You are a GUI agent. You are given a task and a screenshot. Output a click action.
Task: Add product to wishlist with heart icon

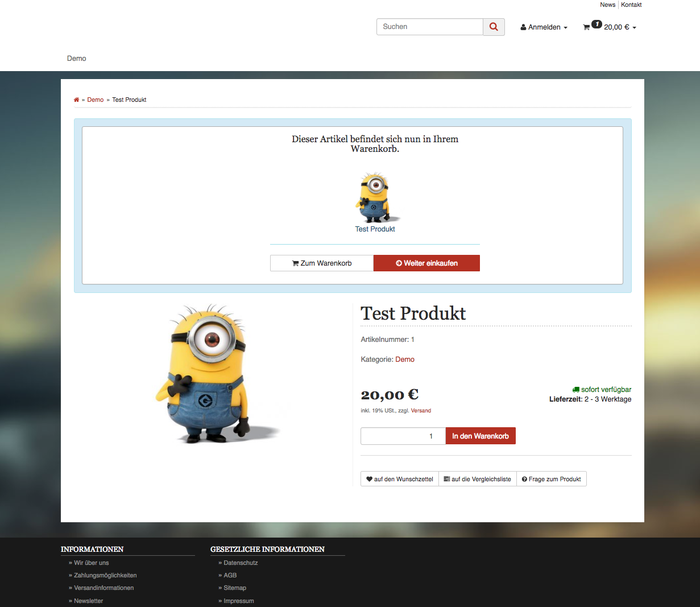(x=400, y=479)
